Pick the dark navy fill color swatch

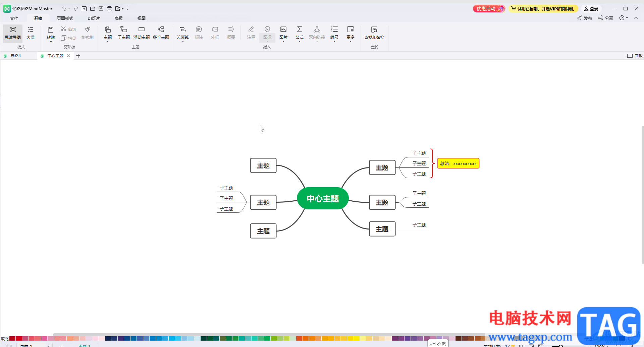[108, 338]
